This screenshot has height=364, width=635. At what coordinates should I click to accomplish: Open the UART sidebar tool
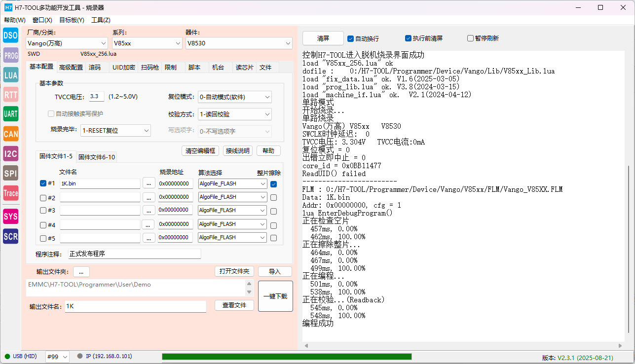(10, 114)
